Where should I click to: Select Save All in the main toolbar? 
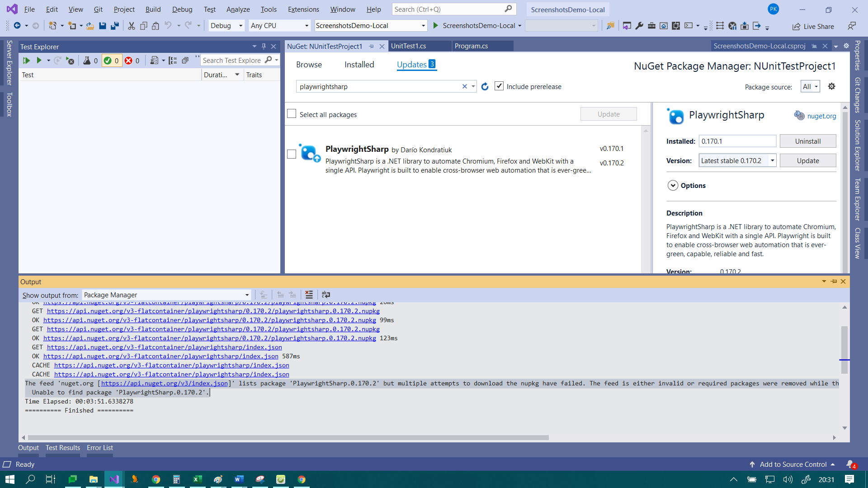[x=115, y=26]
